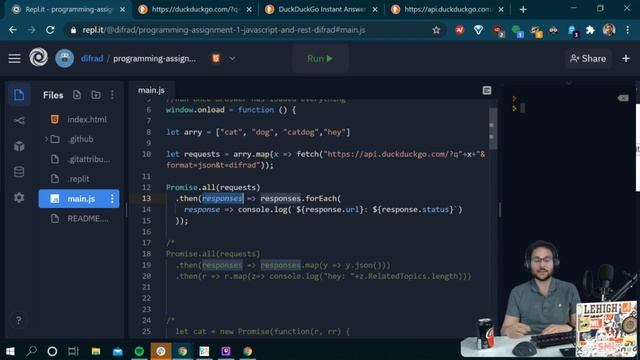Click the Repl.it spiral logo
This screenshot has height=360, width=640.
coord(38,58)
